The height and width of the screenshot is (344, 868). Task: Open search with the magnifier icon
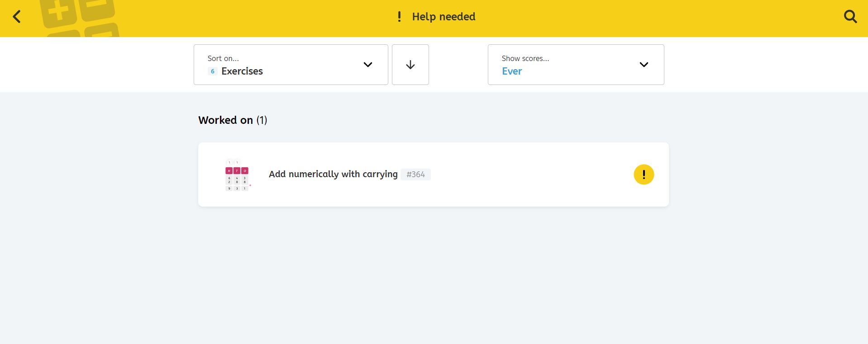pyautogui.click(x=850, y=17)
